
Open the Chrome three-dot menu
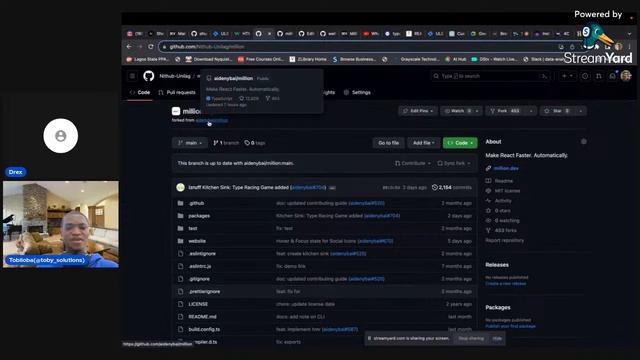[x=630, y=47]
